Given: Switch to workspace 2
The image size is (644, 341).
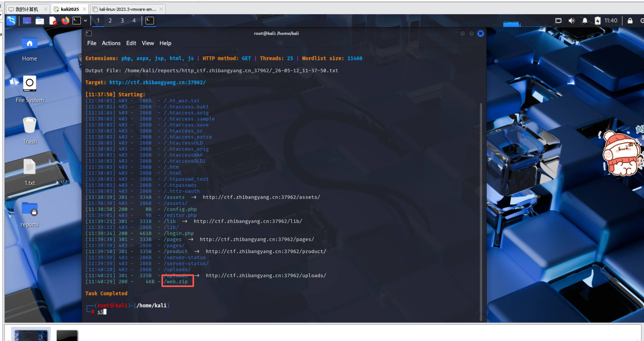Looking at the screenshot, I should point(110,20).
